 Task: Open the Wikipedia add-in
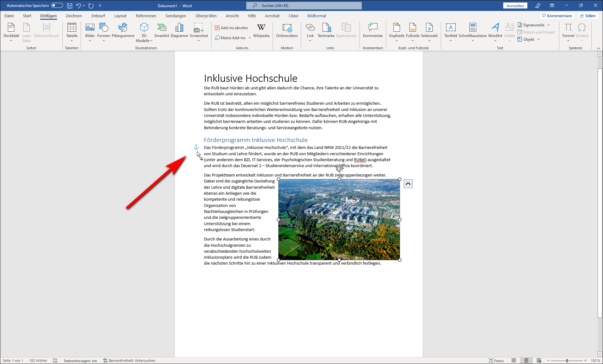coord(261,30)
